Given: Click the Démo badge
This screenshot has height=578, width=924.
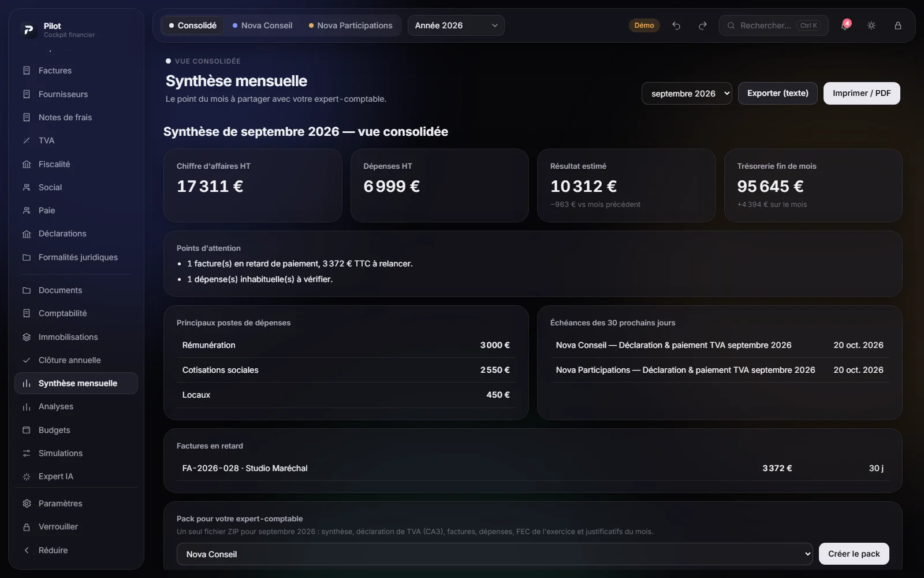Looking at the screenshot, I should pyautogui.click(x=644, y=25).
